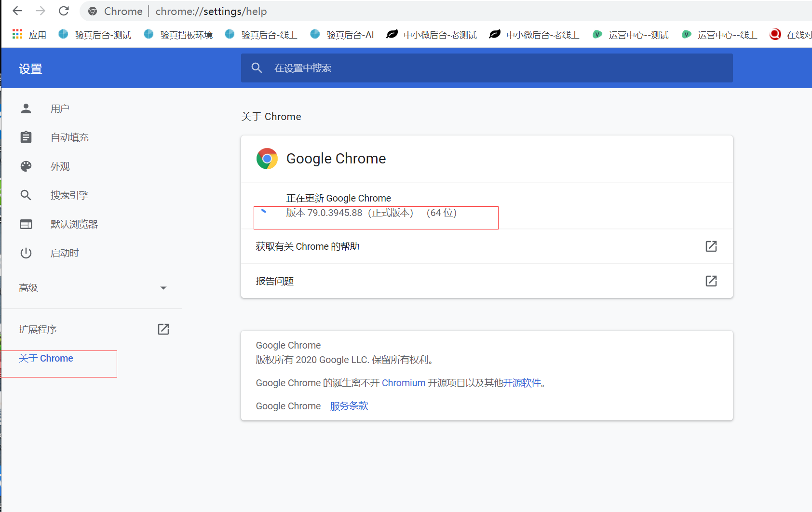Click the open-in-new icon on Chrome help row
The height and width of the screenshot is (512, 812).
711,246
